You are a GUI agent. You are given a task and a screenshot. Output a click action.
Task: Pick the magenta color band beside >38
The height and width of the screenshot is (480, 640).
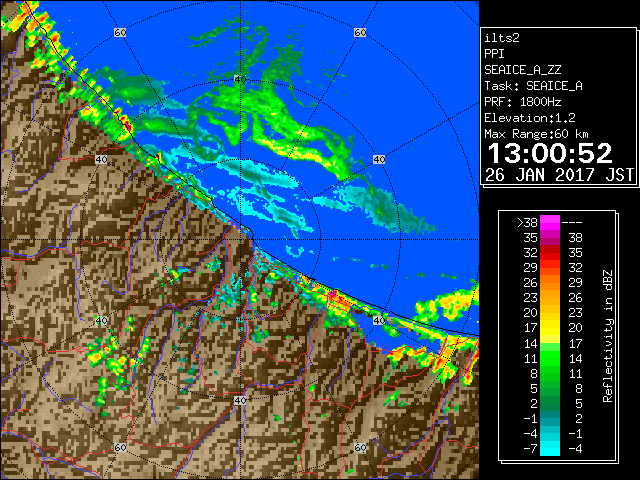[x=550, y=223]
